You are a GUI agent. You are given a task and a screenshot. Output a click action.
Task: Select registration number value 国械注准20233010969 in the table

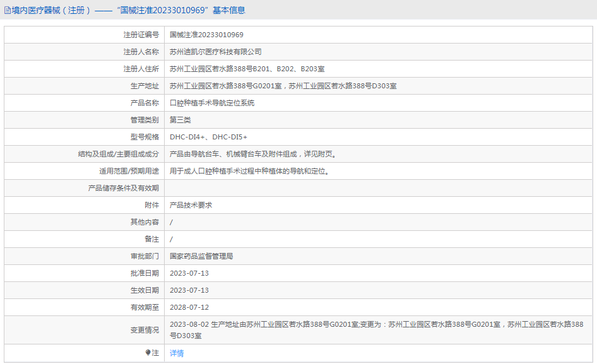[x=206, y=35]
